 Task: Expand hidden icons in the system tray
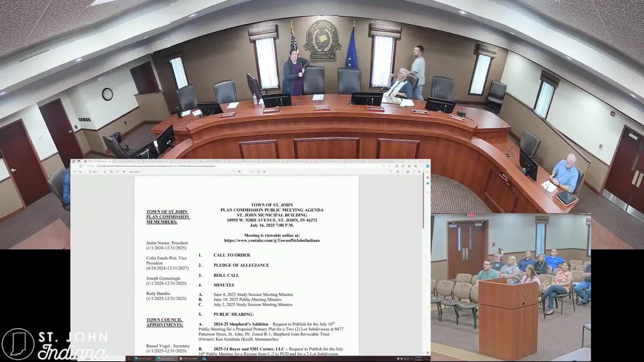point(398,359)
